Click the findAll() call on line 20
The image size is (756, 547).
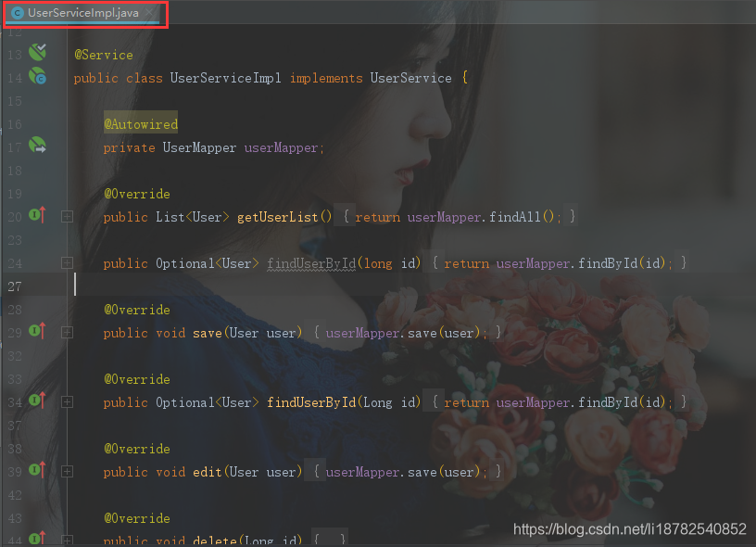(x=522, y=217)
